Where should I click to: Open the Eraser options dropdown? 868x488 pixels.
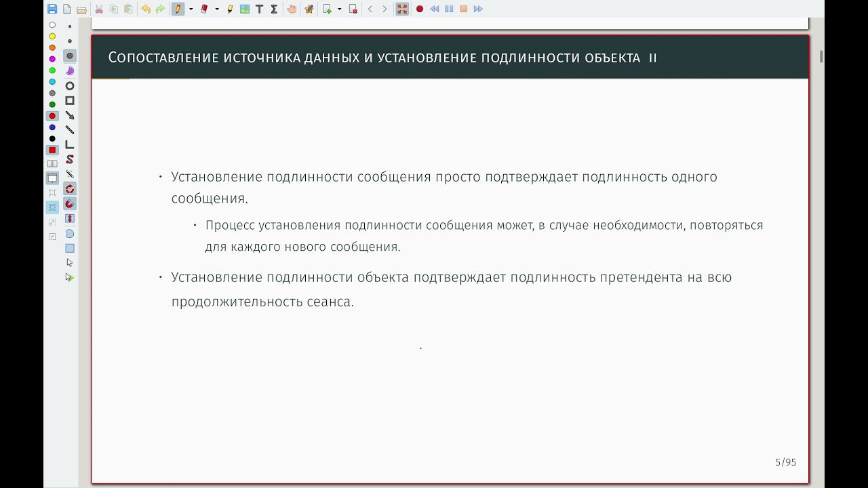pos(217,9)
